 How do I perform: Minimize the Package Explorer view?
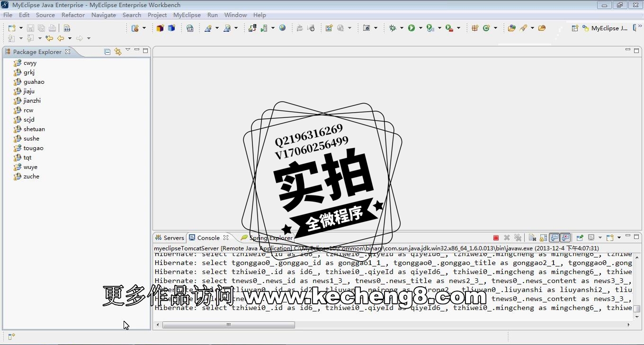pos(137,50)
